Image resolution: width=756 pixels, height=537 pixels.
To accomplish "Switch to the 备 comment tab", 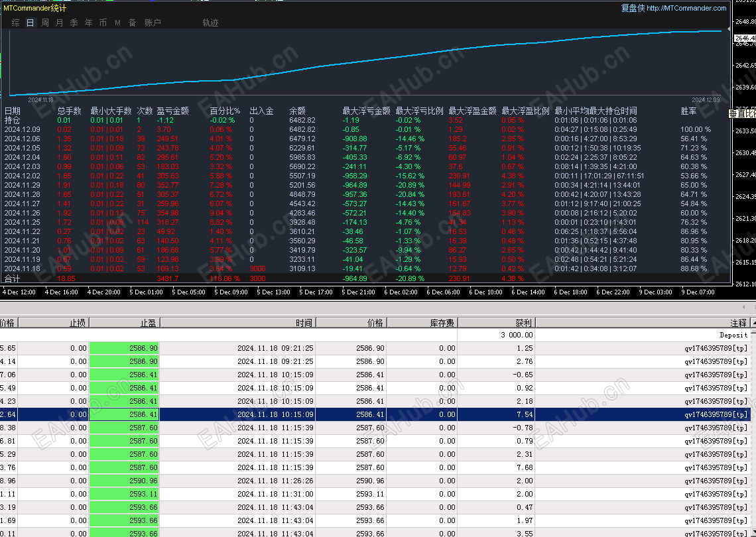I will point(132,23).
